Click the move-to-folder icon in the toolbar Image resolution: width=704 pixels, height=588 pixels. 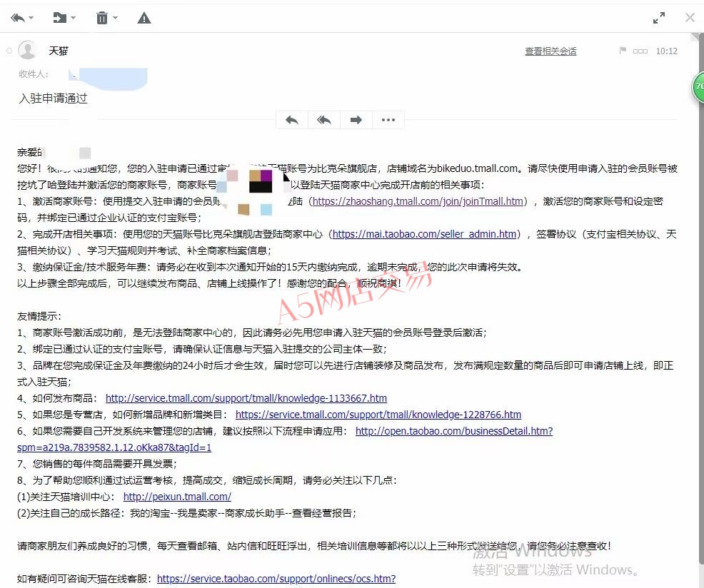(60, 18)
